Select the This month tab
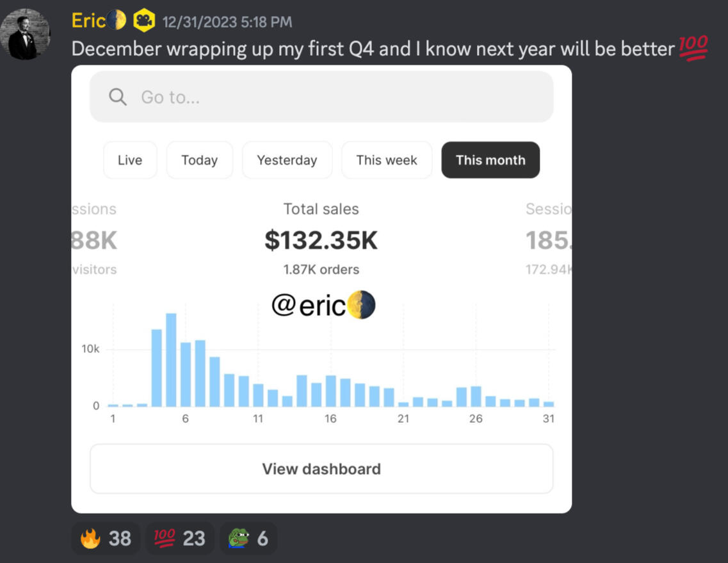Image resolution: width=728 pixels, height=563 pixels. 490,160
